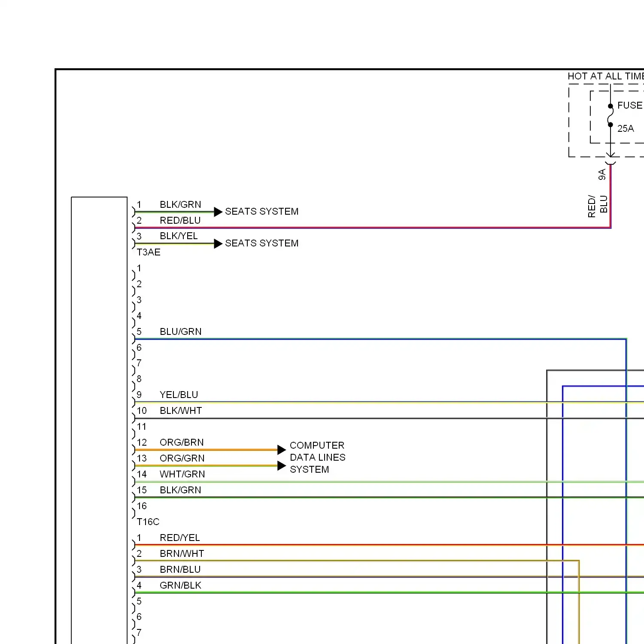Click the BLK/GRN label at T3AE pin 1
644x644 pixels.
pyautogui.click(x=180, y=204)
